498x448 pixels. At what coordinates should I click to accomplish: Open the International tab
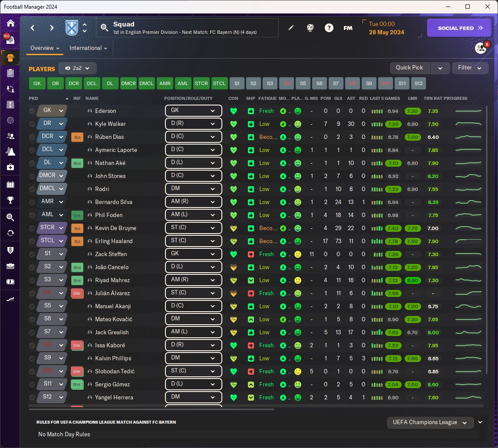[88, 48]
